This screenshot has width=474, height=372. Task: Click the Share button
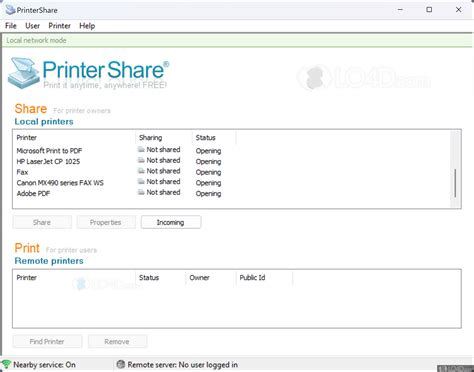[42, 222]
